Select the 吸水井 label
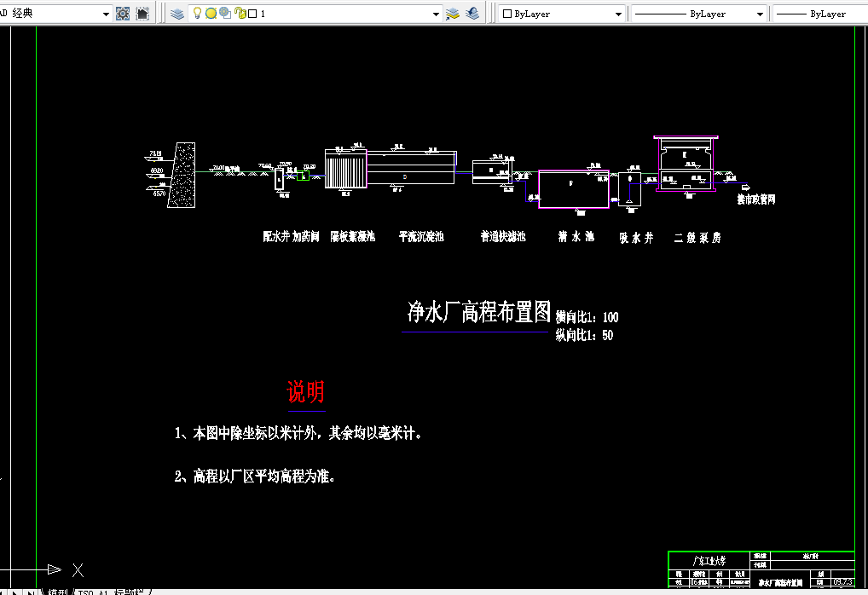Image resolution: width=868 pixels, height=595 pixels. pyautogui.click(x=637, y=238)
